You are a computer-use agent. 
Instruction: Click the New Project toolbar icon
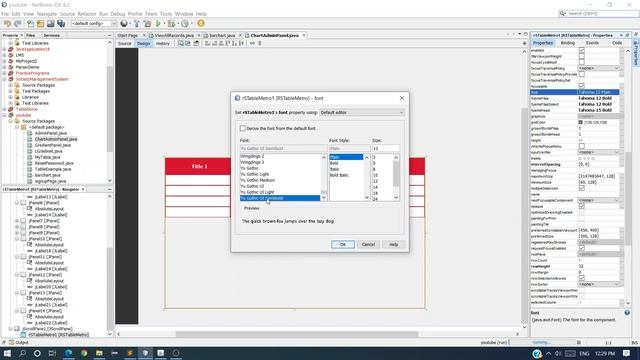(x=40, y=24)
